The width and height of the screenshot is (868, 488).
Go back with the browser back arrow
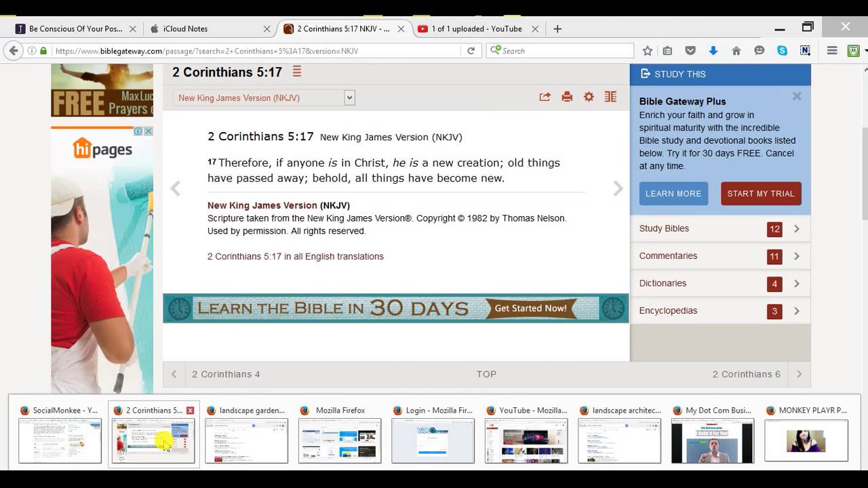click(13, 51)
